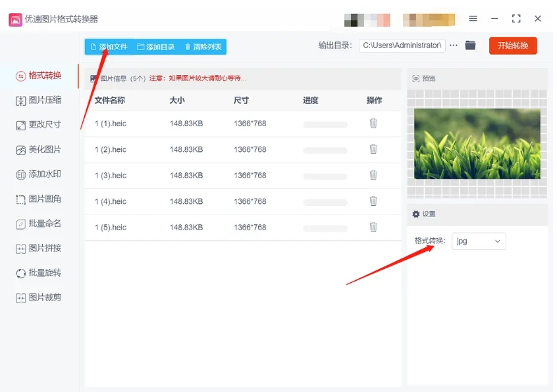Minimize the window
The width and height of the screenshot is (557, 392).
click(x=494, y=18)
